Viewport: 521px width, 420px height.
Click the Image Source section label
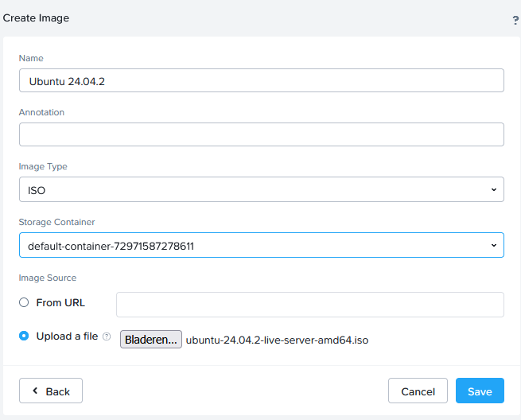[48, 278]
